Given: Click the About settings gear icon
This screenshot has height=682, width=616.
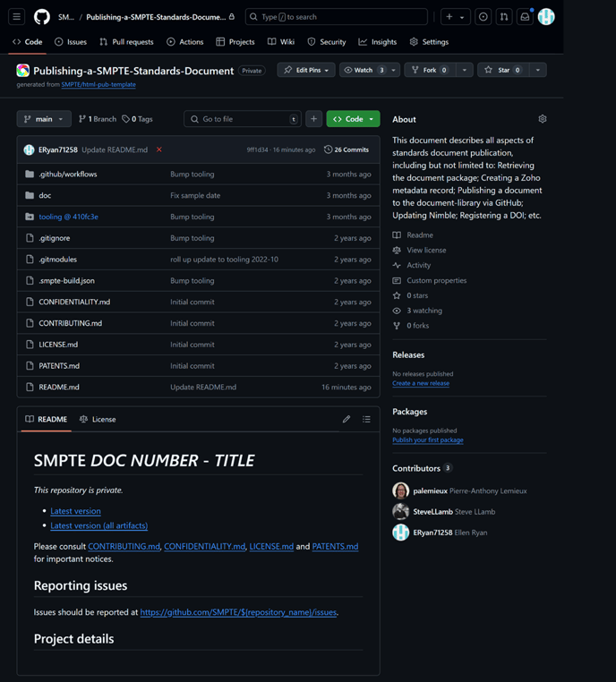Looking at the screenshot, I should click(542, 119).
